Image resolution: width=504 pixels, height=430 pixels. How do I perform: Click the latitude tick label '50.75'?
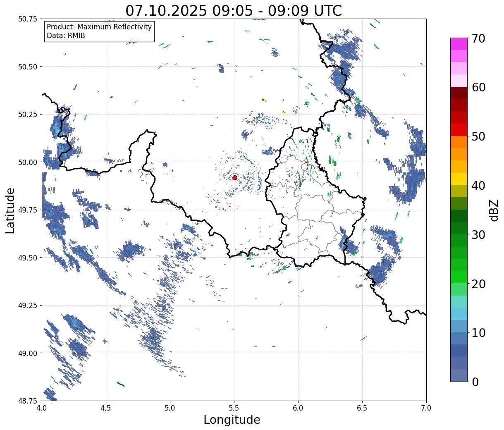[x=28, y=19]
